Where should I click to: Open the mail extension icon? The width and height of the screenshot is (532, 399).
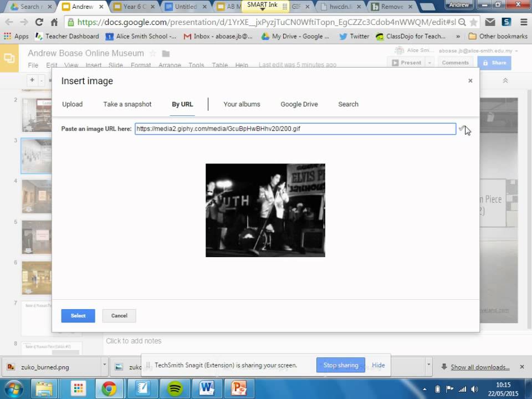click(489, 22)
